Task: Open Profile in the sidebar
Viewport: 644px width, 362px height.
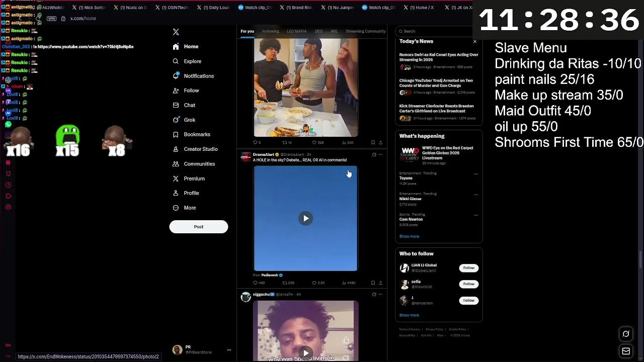Action: pos(186,193)
